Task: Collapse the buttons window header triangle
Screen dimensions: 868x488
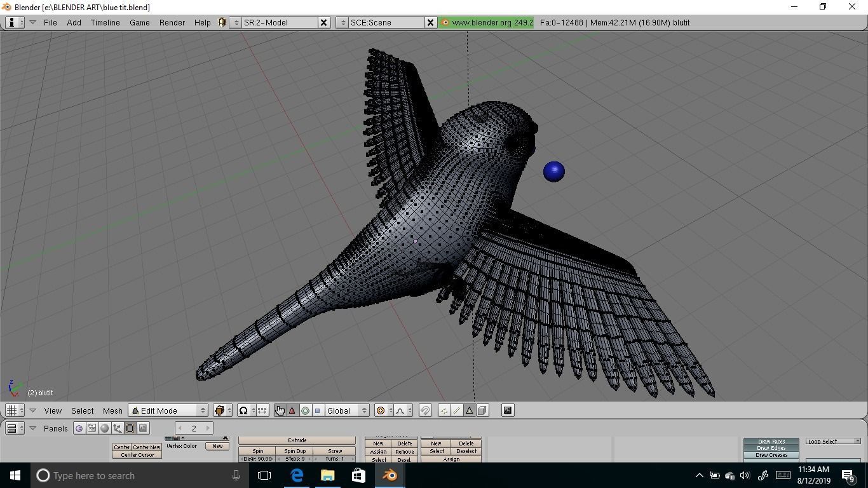Action: tap(32, 428)
